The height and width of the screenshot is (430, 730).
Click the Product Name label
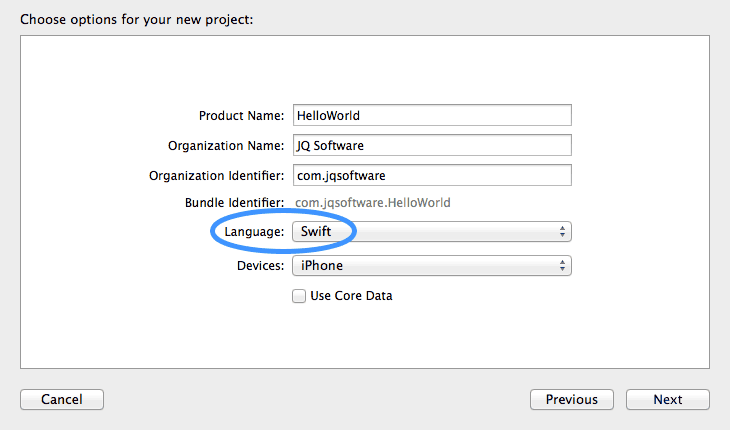pos(242,116)
